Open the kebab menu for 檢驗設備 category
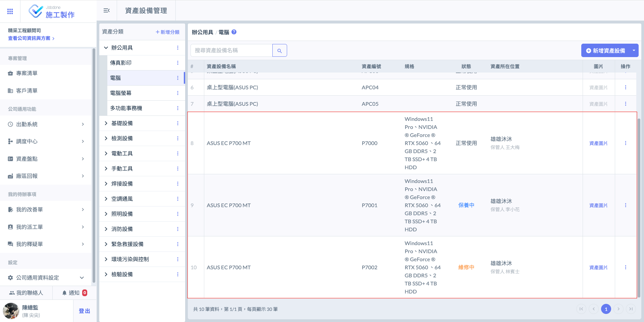This screenshot has height=322, width=644. pos(178,274)
